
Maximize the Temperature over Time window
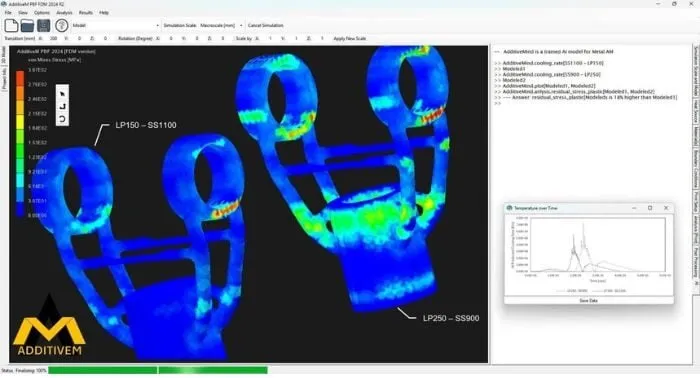(x=650, y=208)
